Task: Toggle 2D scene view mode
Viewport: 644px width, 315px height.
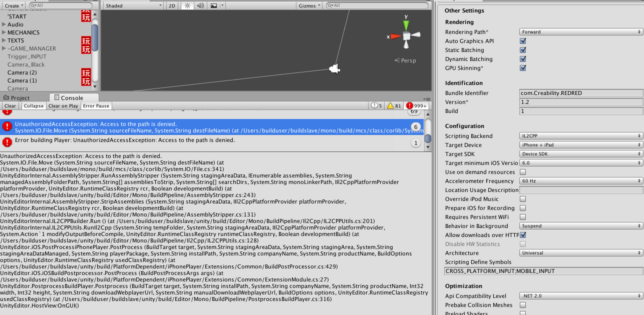Action: coord(172,5)
